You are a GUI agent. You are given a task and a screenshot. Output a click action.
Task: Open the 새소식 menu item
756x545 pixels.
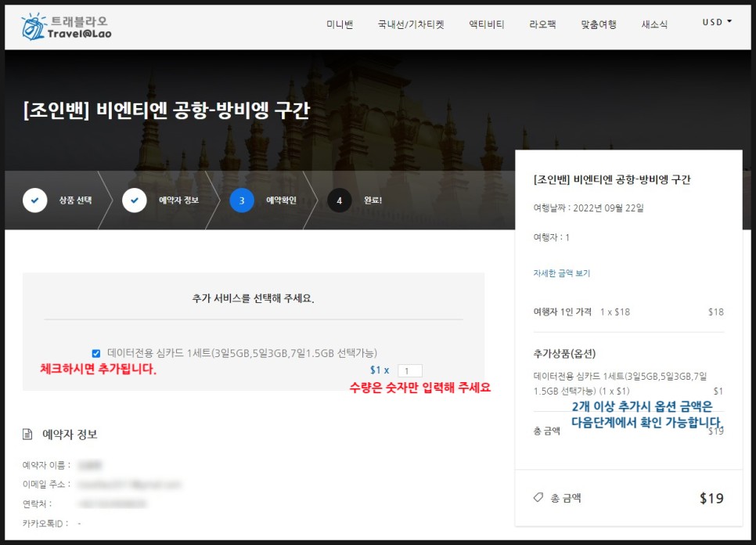click(654, 24)
